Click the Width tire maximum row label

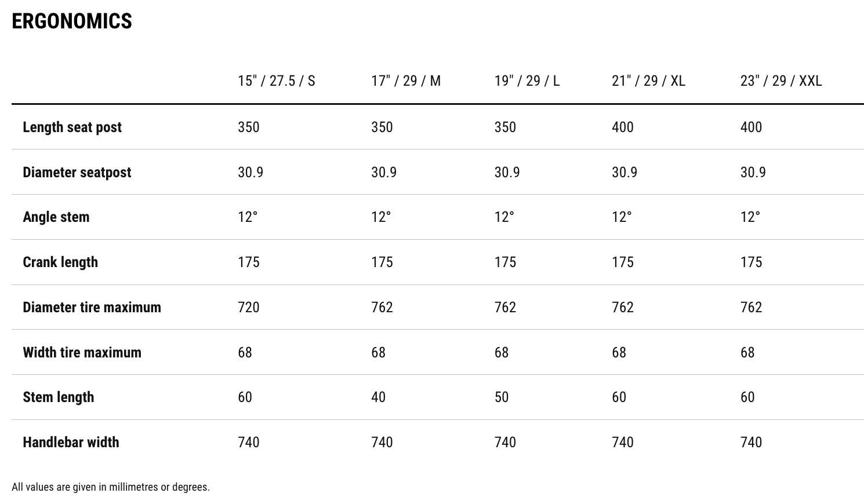(82, 353)
